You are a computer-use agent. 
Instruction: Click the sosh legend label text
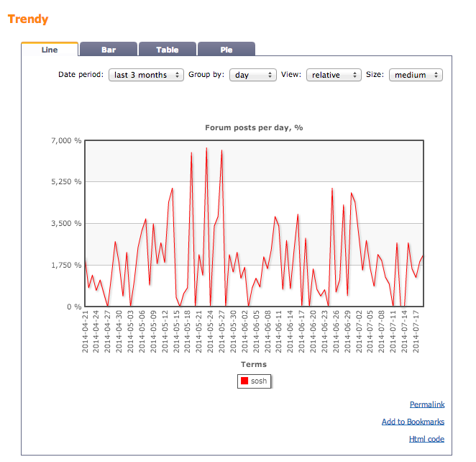(x=259, y=381)
